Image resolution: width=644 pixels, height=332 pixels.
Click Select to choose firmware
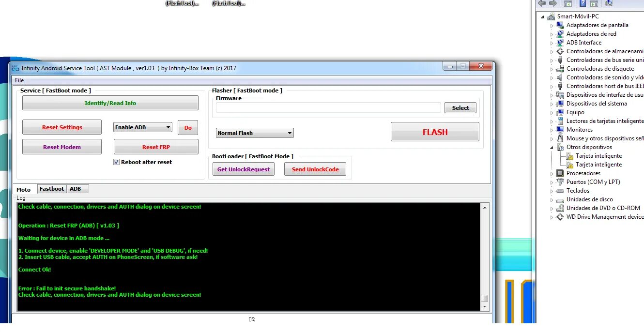[x=460, y=108]
